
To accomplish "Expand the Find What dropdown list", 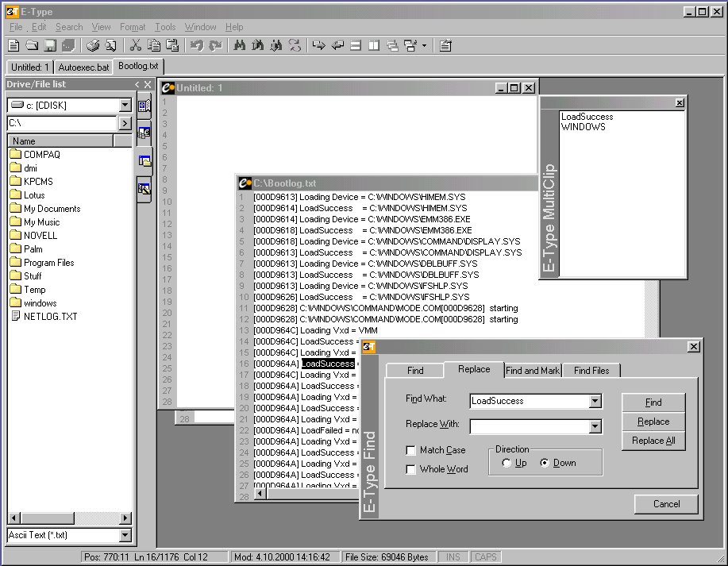I will click(x=595, y=402).
